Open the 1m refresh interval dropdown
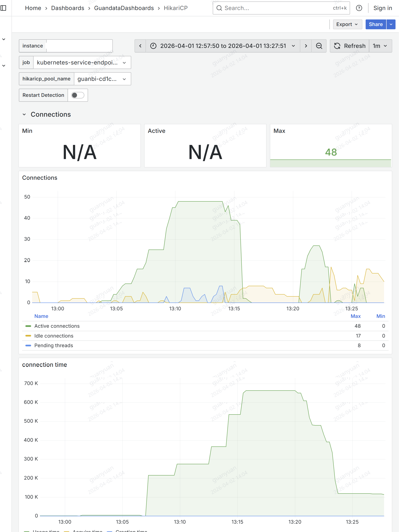 tap(380, 46)
